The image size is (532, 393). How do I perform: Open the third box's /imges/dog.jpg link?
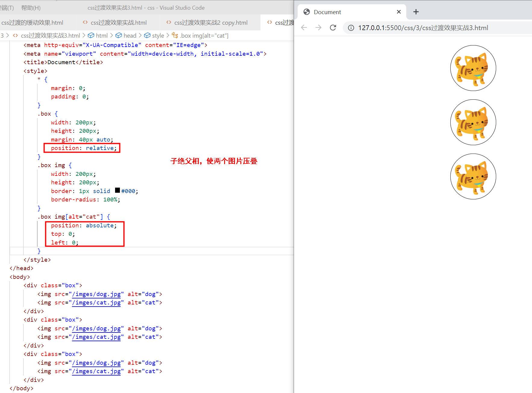point(96,363)
